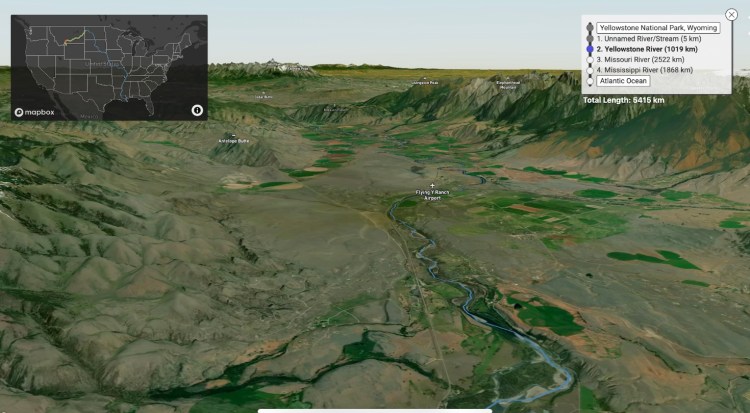Go to step 3 Missouri River
Image resolution: width=750 pixels, height=413 pixels.
point(640,60)
